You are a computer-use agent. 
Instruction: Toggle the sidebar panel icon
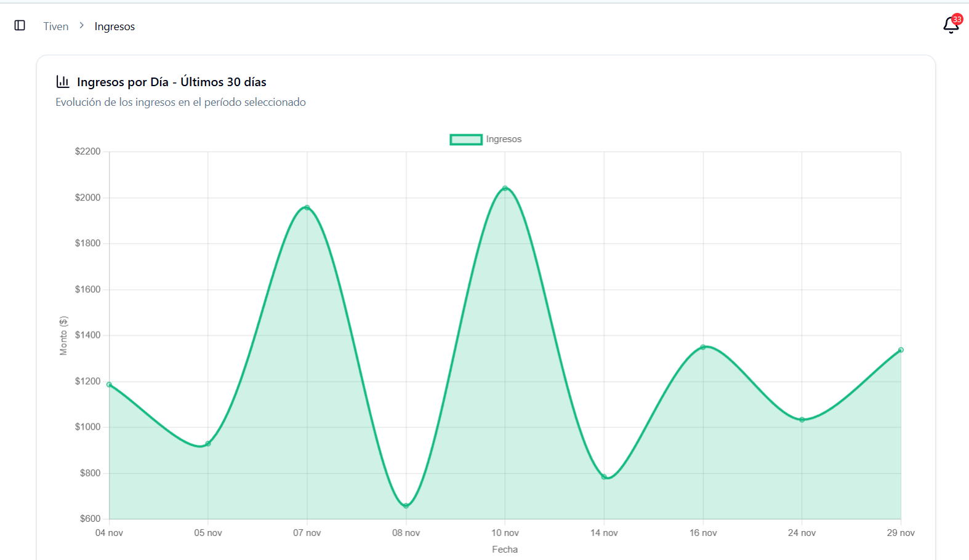pyautogui.click(x=20, y=25)
